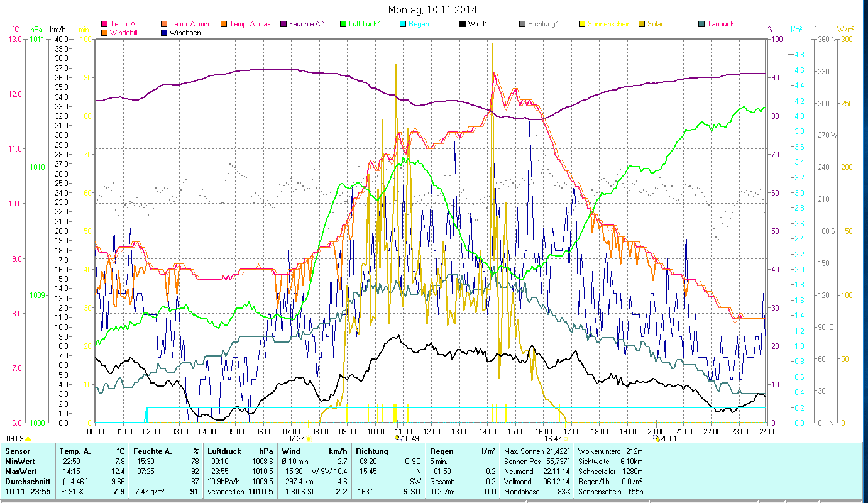Image resolution: width=868 pixels, height=503 pixels.
Task: Click the dark teal Taupunkt legend swatch
Action: coord(701,25)
